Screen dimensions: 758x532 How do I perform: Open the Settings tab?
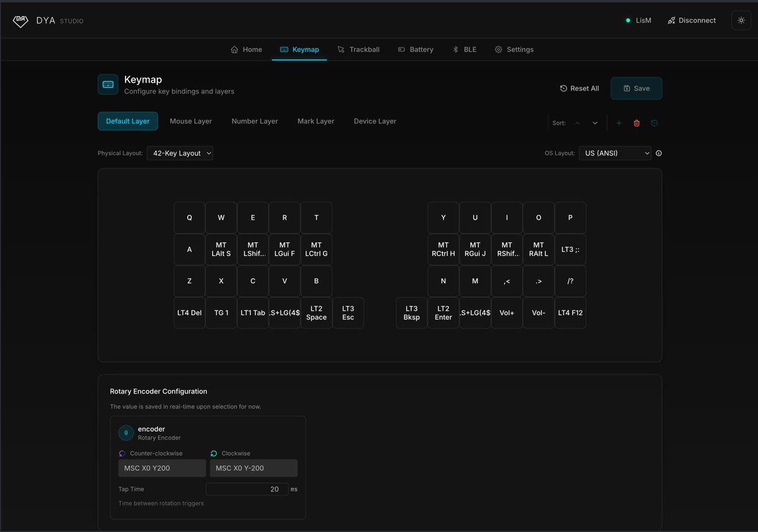click(514, 49)
